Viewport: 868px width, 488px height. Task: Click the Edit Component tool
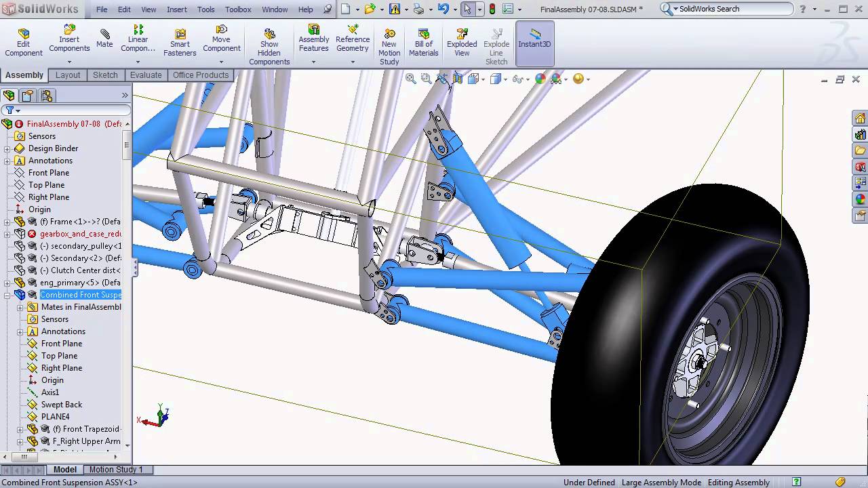pos(24,43)
